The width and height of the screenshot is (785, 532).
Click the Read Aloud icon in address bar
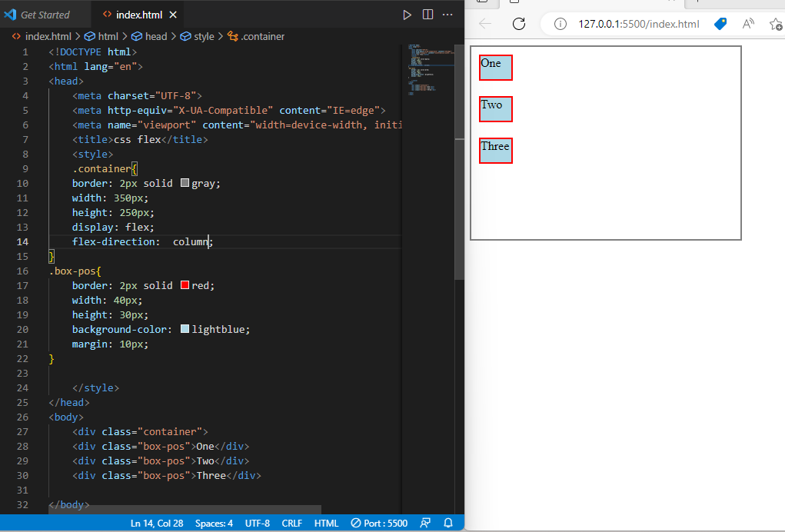pos(748,24)
